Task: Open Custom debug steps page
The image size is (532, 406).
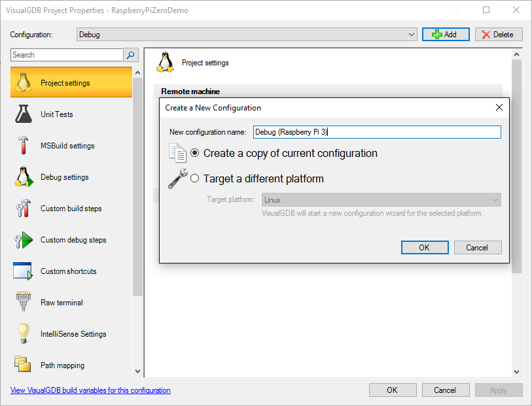Action: pyautogui.click(x=71, y=240)
